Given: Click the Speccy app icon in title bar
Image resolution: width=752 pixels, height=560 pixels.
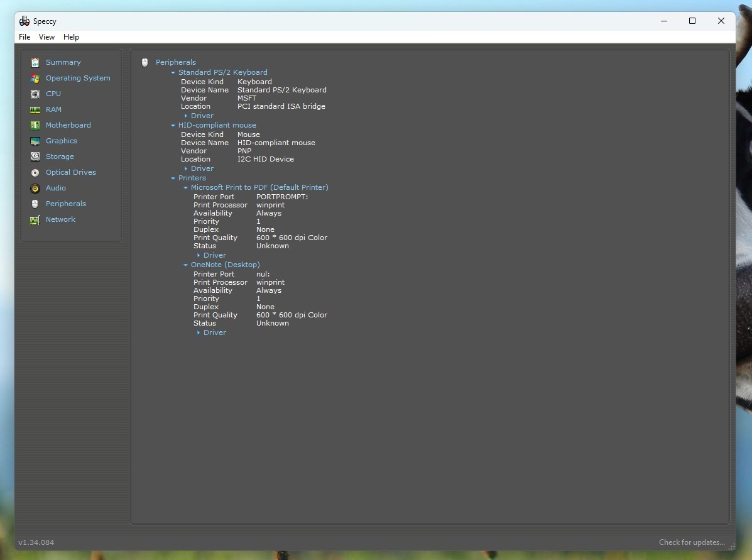Looking at the screenshot, I should (25, 21).
